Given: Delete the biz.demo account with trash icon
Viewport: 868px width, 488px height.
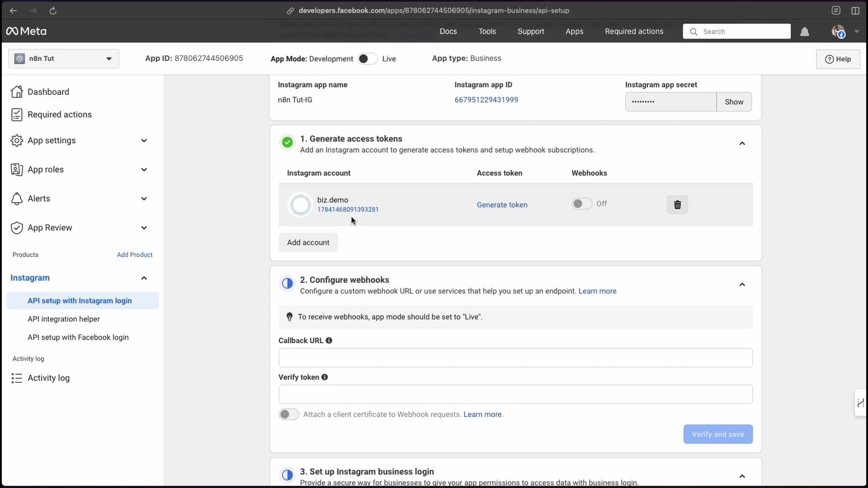Looking at the screenshot, I should tap(677, 205).
